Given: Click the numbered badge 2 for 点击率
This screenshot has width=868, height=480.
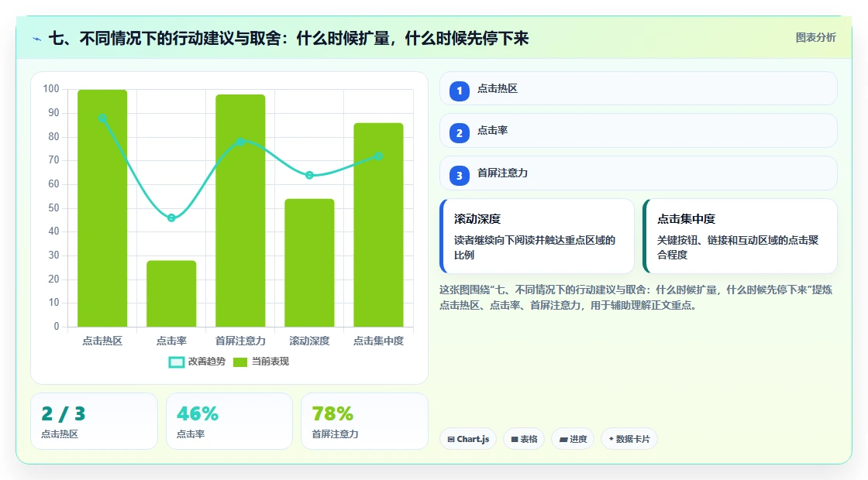Looking at the screenshot, I should coord(460,133).
